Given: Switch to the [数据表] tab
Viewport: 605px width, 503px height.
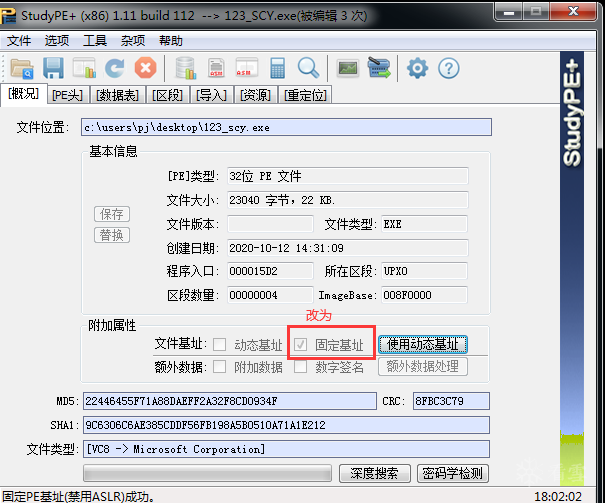Looking at the screenshot, I should [x=117, y=95].
